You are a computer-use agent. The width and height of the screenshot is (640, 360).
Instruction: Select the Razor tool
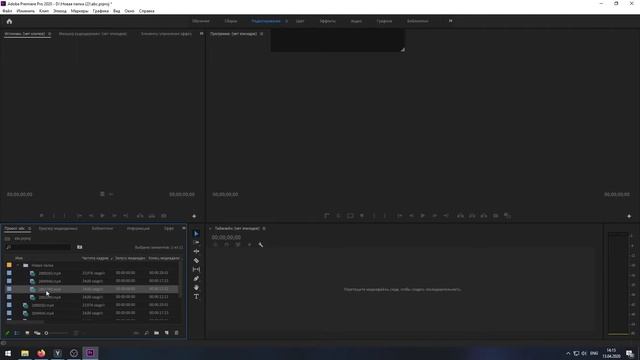point(196,260)
